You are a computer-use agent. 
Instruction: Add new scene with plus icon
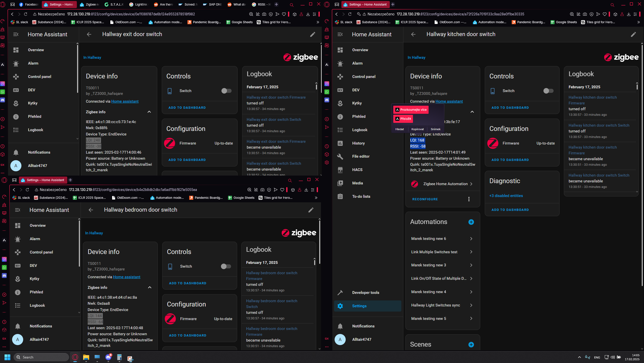[x=471, y=345]
